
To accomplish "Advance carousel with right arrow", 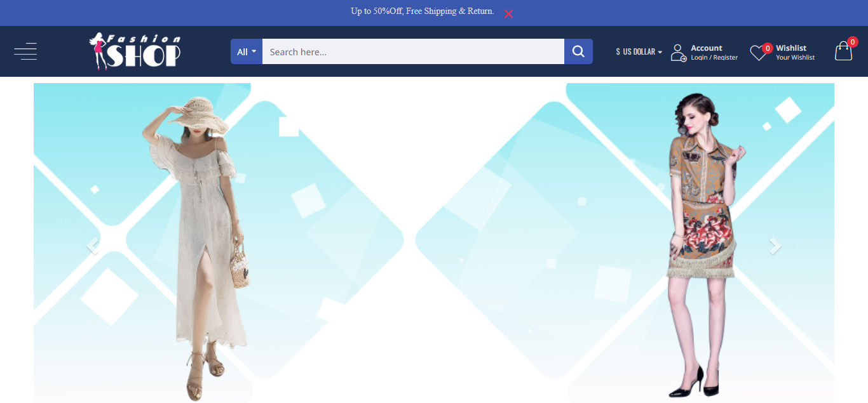I will (x=775, y=246).
